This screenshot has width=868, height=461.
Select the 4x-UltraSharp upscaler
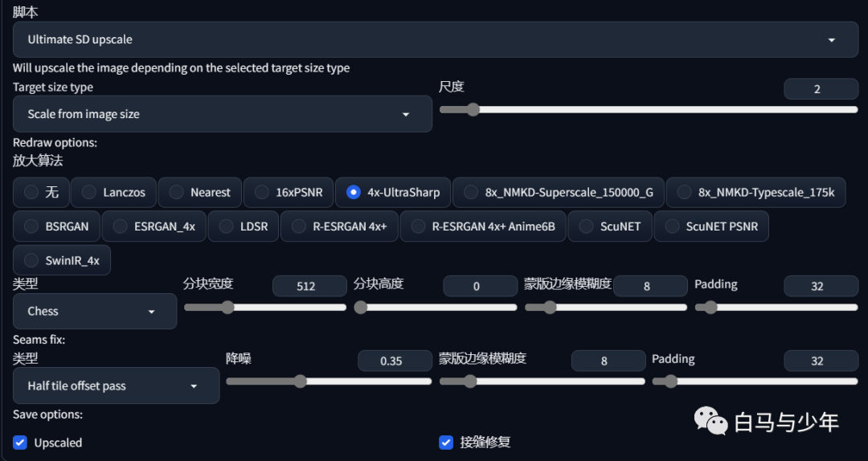pos(393,192)
